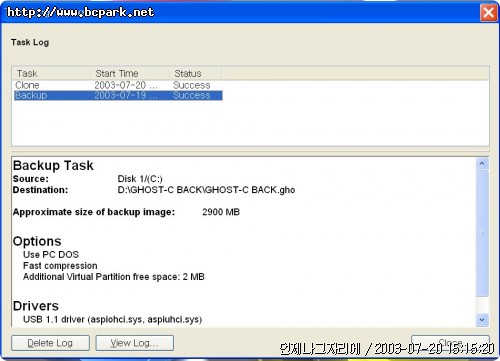Click the 2003-07-19 start time cell

pos(126,95)
